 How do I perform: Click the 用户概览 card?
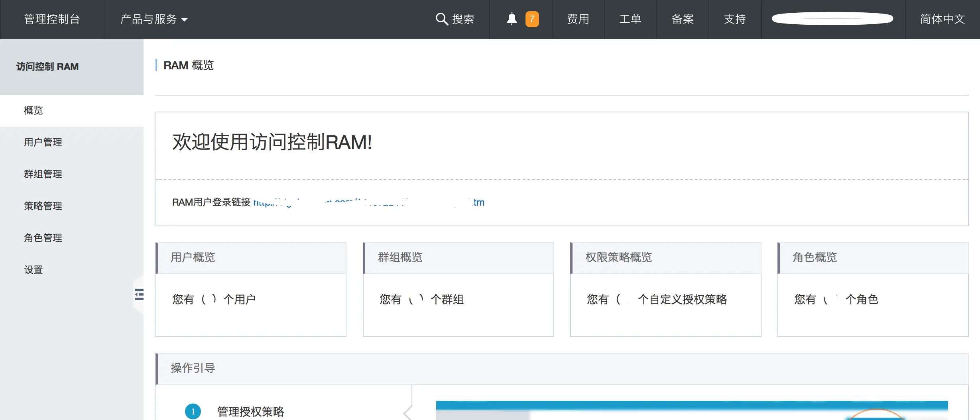(x=251, y=290)
